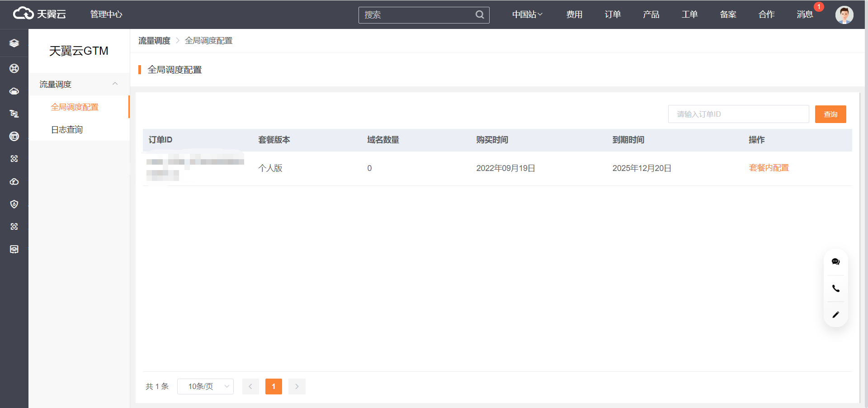Screen dimensions: 868x408
Task: Click the 域名数量 column header
Action: [x=383, y=140]
